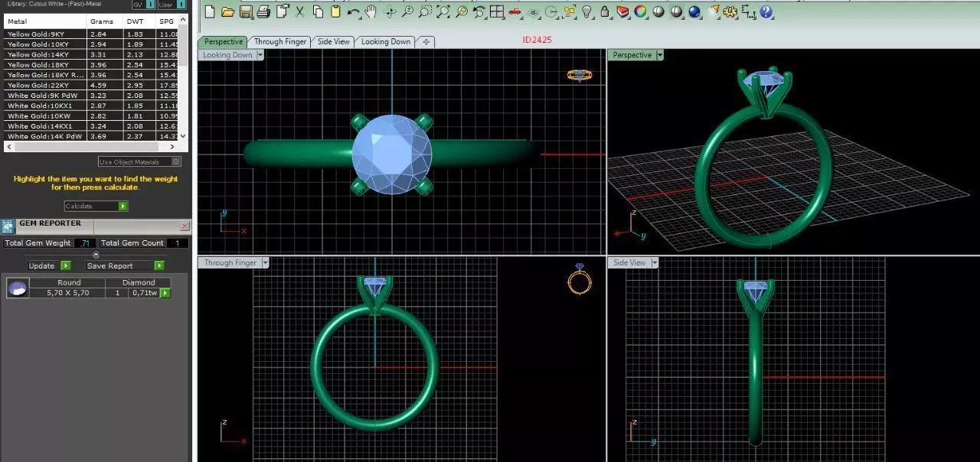Undo the last view change

pyautogui.click(x=479, y=11)
